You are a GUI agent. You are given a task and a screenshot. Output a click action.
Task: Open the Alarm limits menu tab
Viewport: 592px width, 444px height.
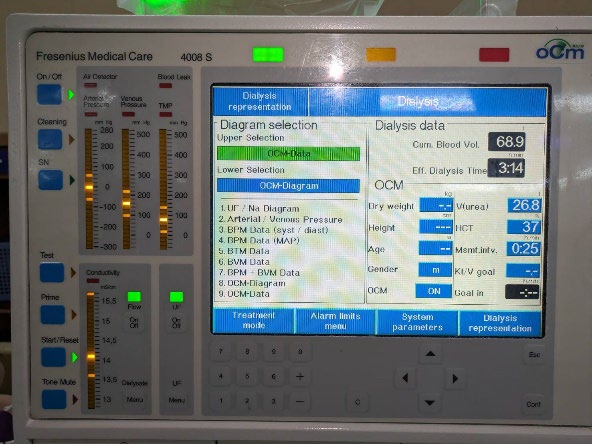[335, 321]
